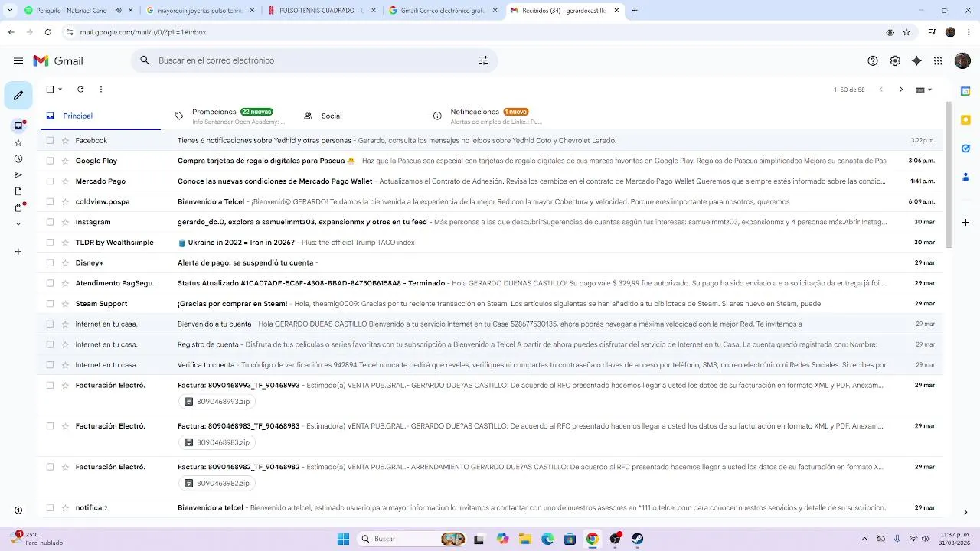The image size is (980, 551).
Task: Open Google Tasks side panel icon
Action: [965, 148]
